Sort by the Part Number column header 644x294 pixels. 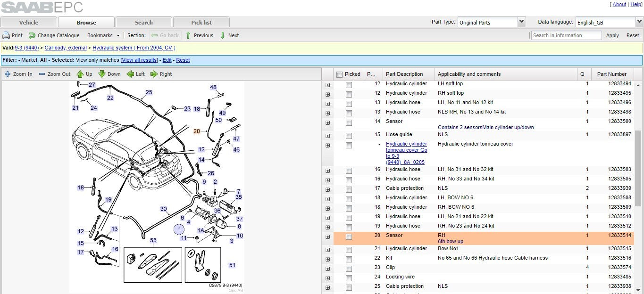612,74
